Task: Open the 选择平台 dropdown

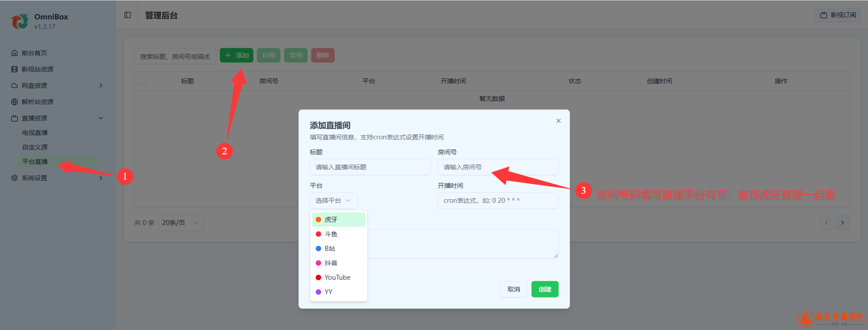Action: [x=333, y=201]
